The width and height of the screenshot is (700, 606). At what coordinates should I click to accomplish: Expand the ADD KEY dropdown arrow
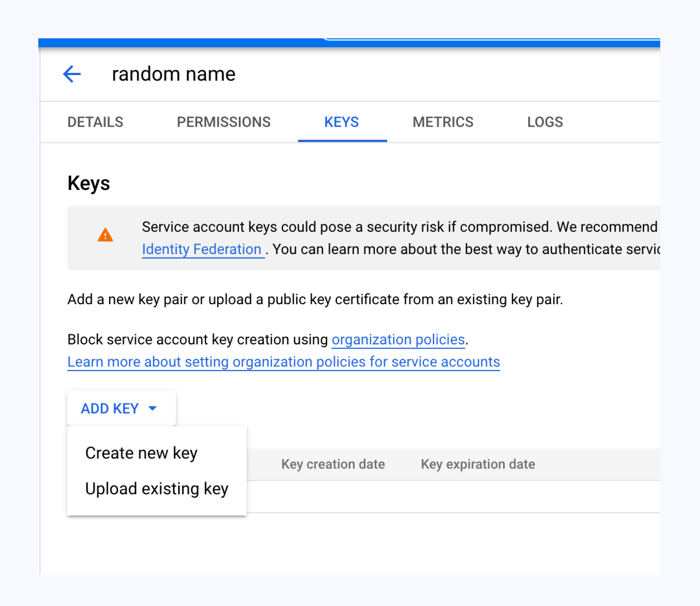tap(152, 408)
